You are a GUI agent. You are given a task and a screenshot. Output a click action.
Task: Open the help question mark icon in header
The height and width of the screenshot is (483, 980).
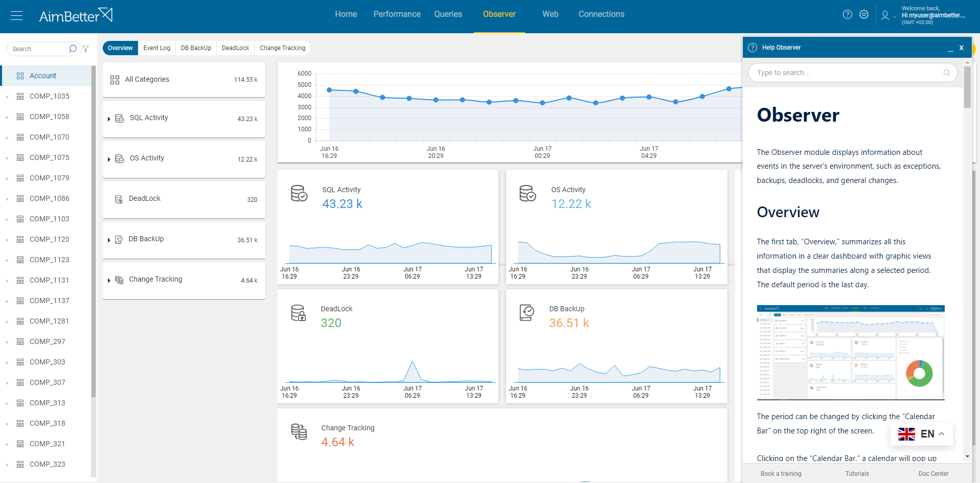tap(848, 14)
